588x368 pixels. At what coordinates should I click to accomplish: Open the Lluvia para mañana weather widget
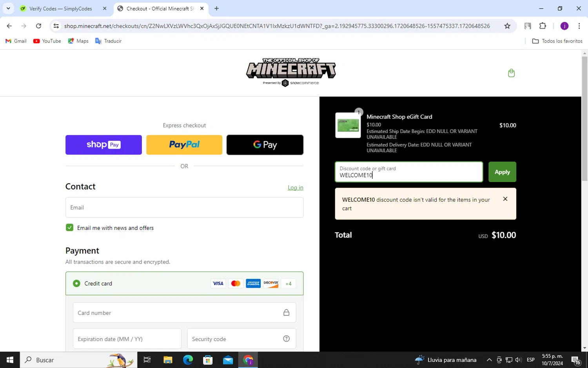[x=446, y=360]
